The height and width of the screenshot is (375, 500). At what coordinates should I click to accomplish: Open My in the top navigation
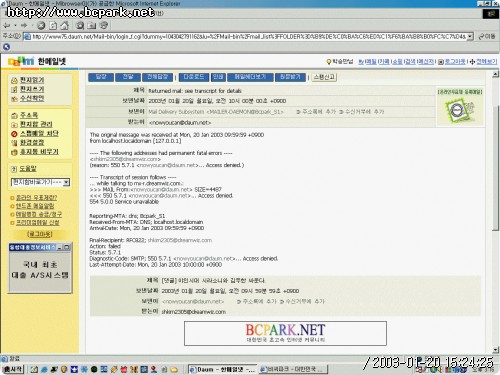click(361, 62)
